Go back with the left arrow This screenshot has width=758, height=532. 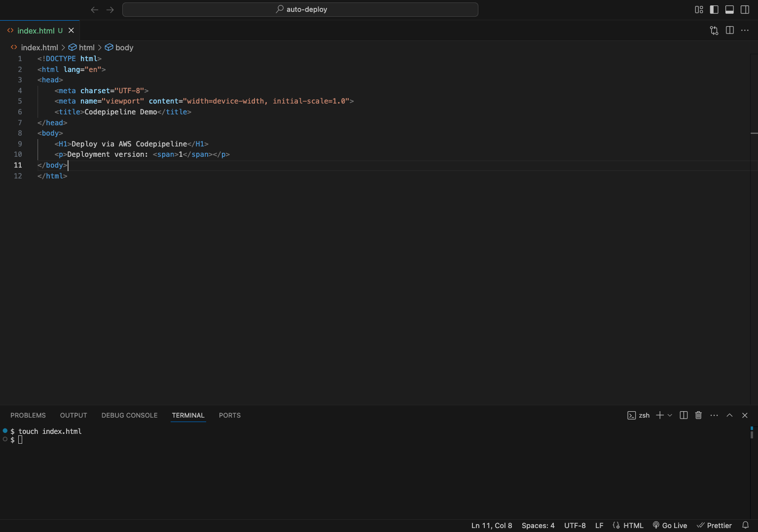95,9
